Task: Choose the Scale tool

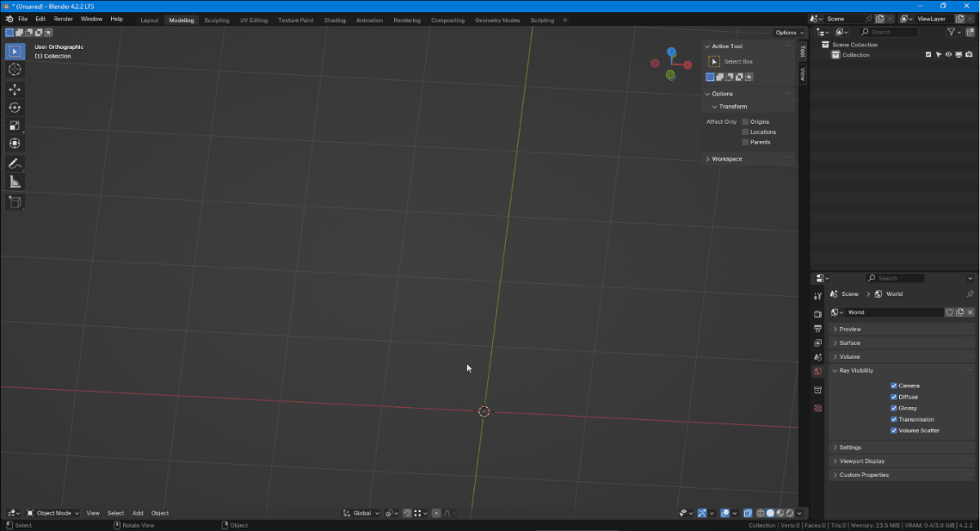Action: point(15,126)
